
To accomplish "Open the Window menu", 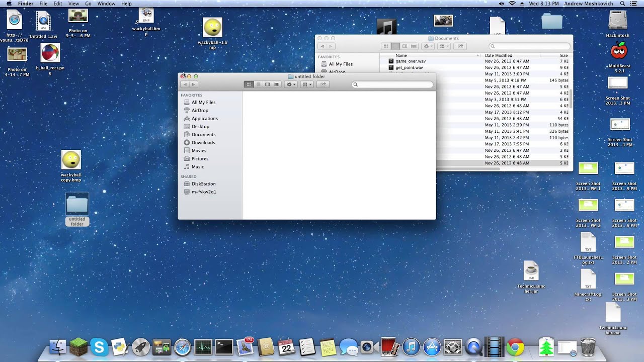I will (106, 4).
